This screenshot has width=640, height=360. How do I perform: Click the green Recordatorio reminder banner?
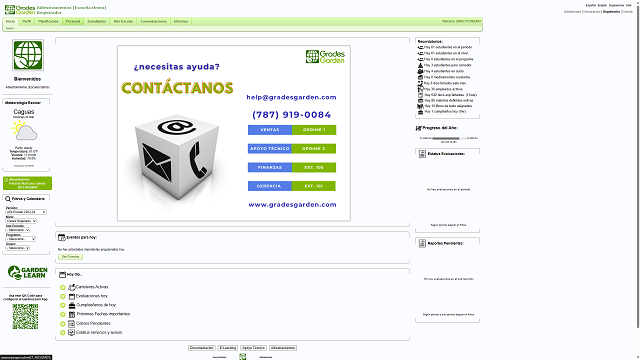coord(27,183)
